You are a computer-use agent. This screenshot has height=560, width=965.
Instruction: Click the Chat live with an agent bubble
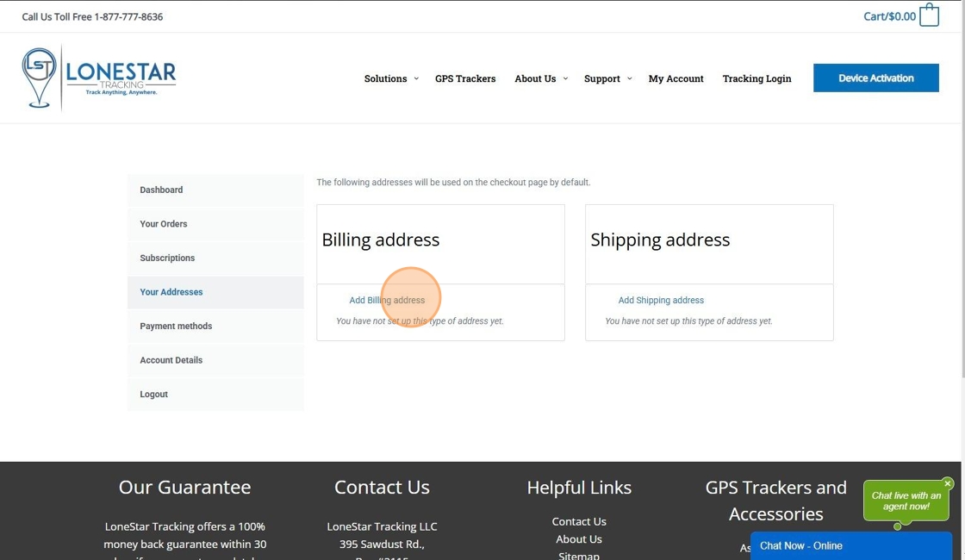click(906, 501)
